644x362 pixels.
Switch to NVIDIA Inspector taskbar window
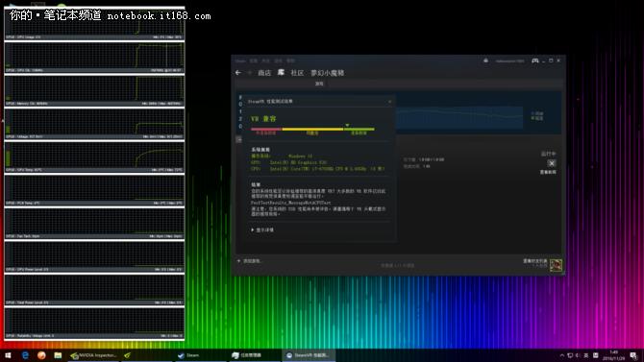[x=93, y=355]
